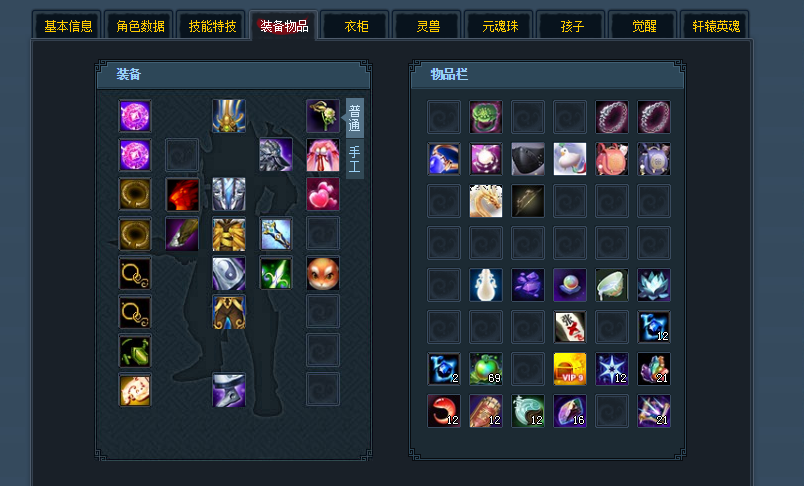Click the red flame equipment icon
Viewport: 804px width, 486px height.
(182, 194)
